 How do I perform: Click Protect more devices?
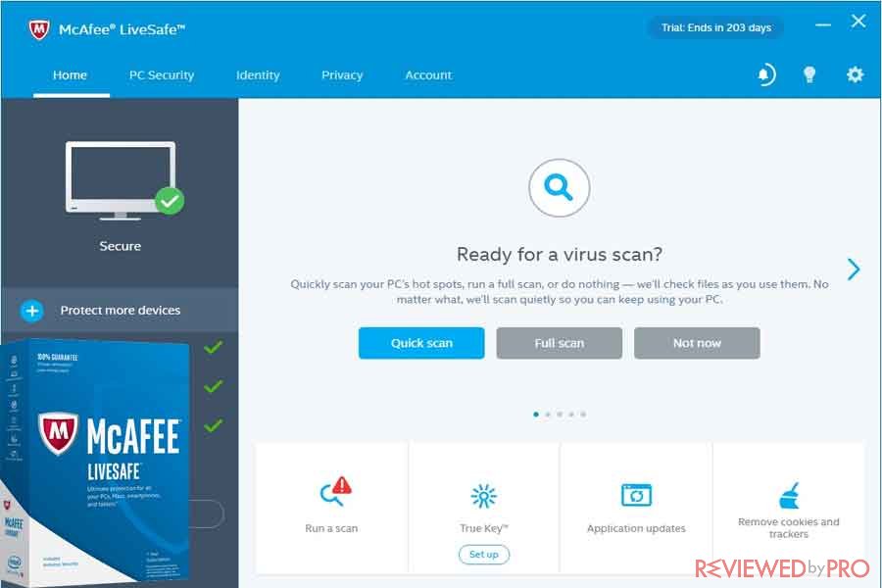coord(121,311)
